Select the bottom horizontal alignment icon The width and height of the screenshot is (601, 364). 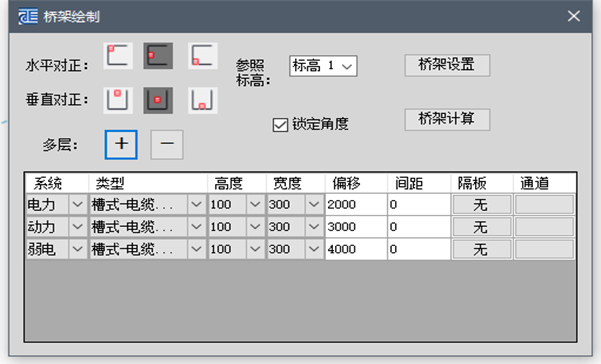[203, 56]
